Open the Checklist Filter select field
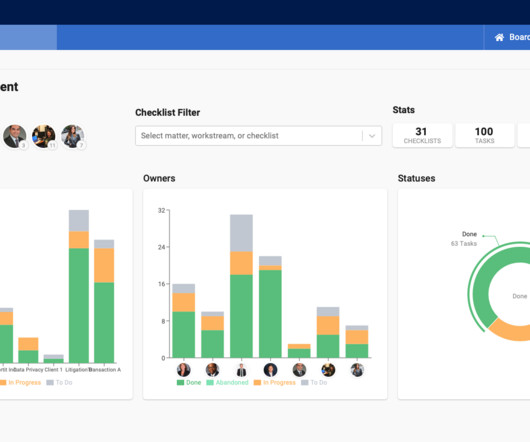 tap(258, 136)
